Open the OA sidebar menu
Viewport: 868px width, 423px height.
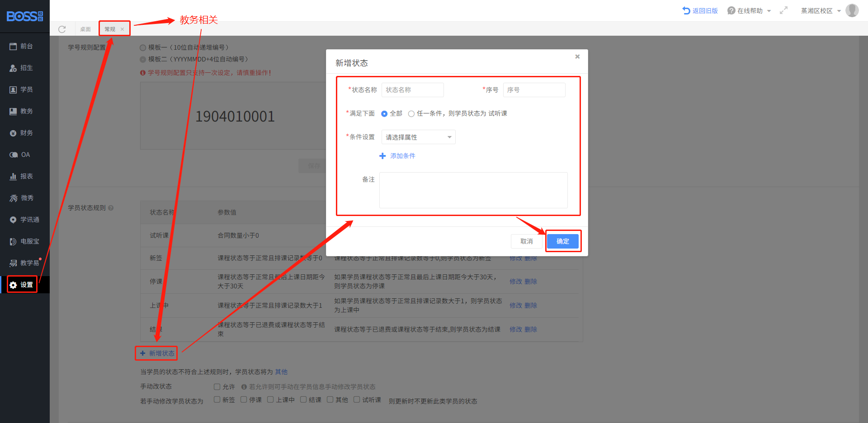pyautogui.click(x=20, y=155)
